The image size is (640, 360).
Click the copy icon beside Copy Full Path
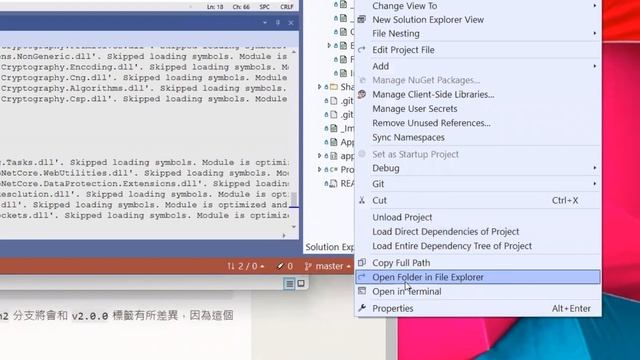(362, 262)
